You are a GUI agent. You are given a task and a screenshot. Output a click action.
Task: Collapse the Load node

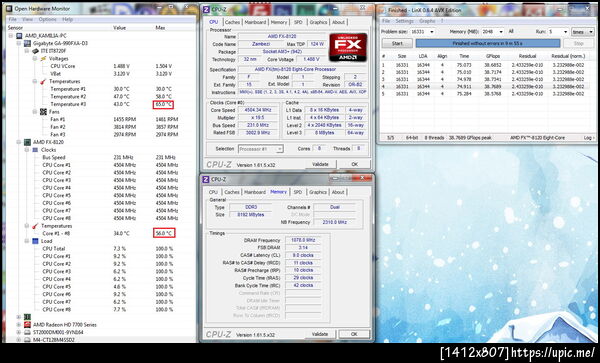tap(27, 241)
